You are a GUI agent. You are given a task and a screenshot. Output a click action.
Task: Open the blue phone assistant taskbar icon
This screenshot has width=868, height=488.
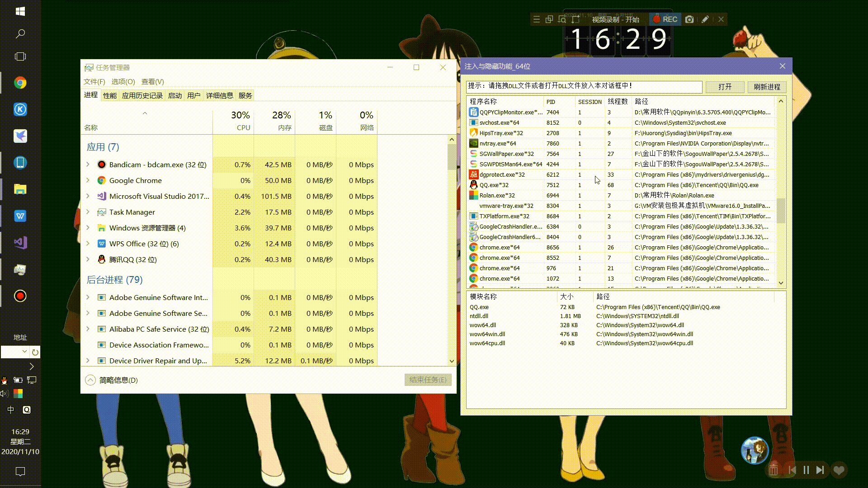pyautogui.click(x=20, y=163)
